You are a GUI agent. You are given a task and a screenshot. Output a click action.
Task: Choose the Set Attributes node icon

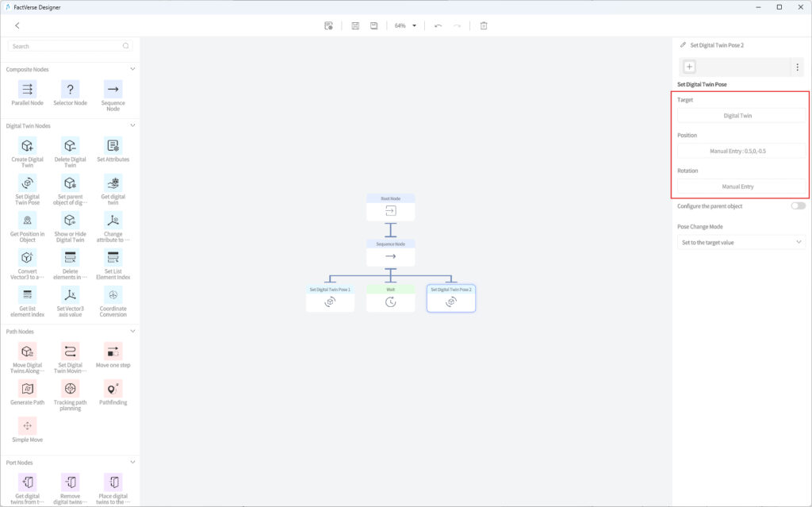point(113,146)
